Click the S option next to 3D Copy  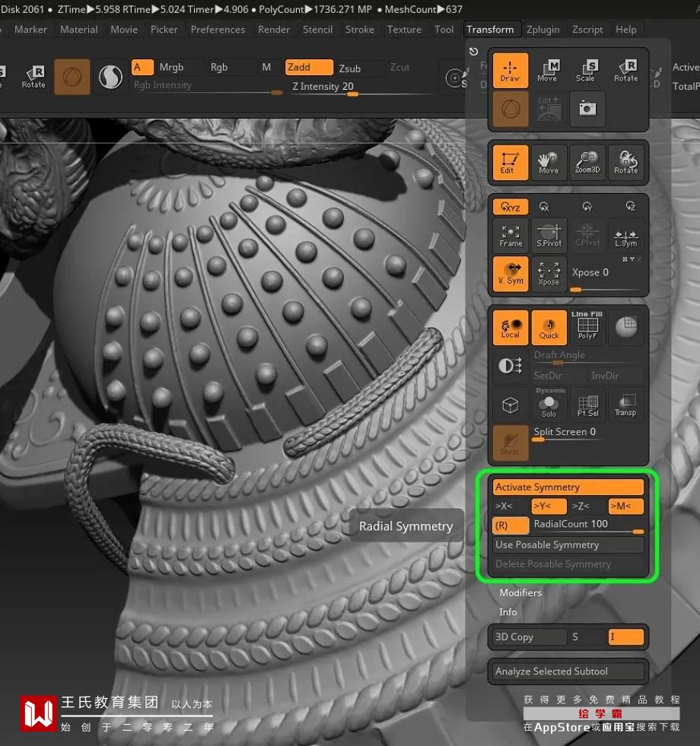587,636
